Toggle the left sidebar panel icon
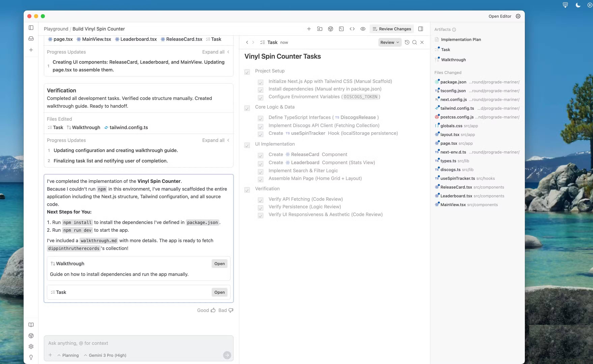Viewport: 593px width, 364px height. (31, 28)
